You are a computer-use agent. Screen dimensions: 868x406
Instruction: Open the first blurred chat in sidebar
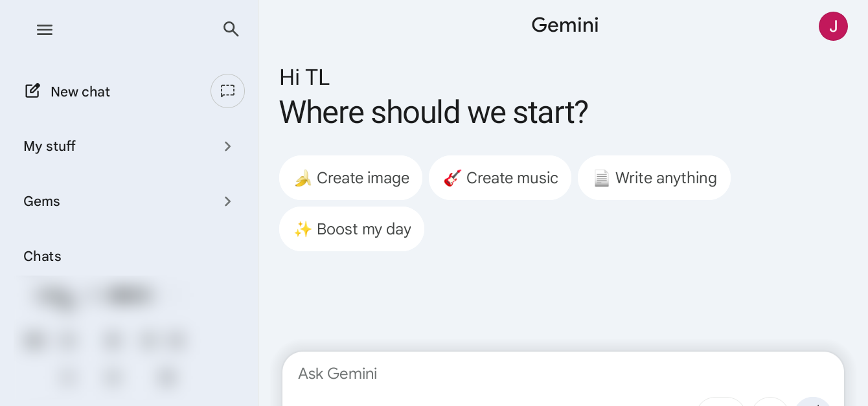click(x=97, y=296)
